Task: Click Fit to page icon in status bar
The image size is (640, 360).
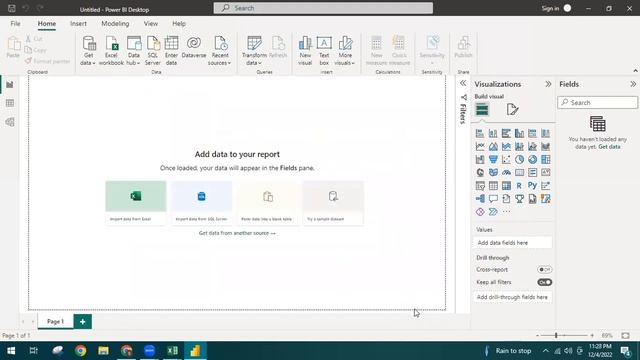Action: pos(625,336)
